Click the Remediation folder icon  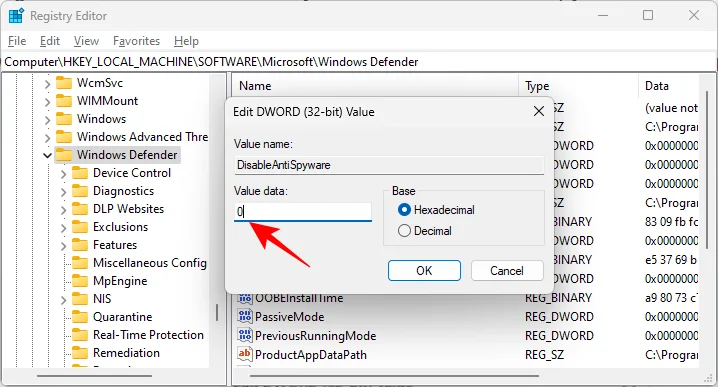(x=80, y=353)
